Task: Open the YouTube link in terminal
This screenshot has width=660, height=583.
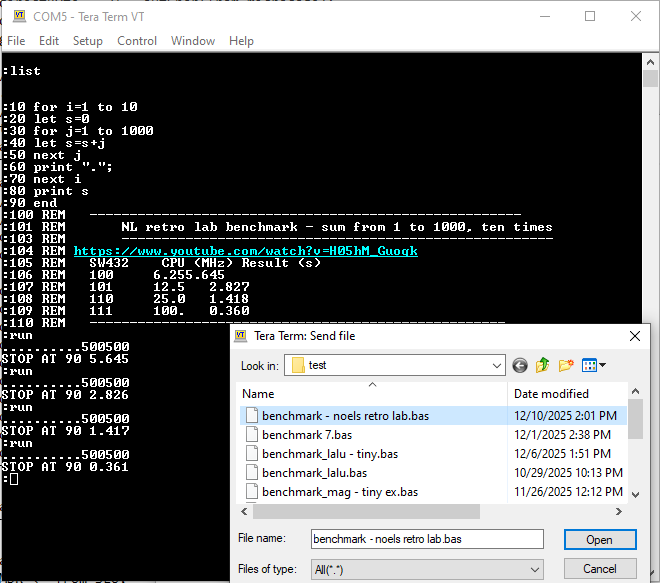Action: pos(245,251)
